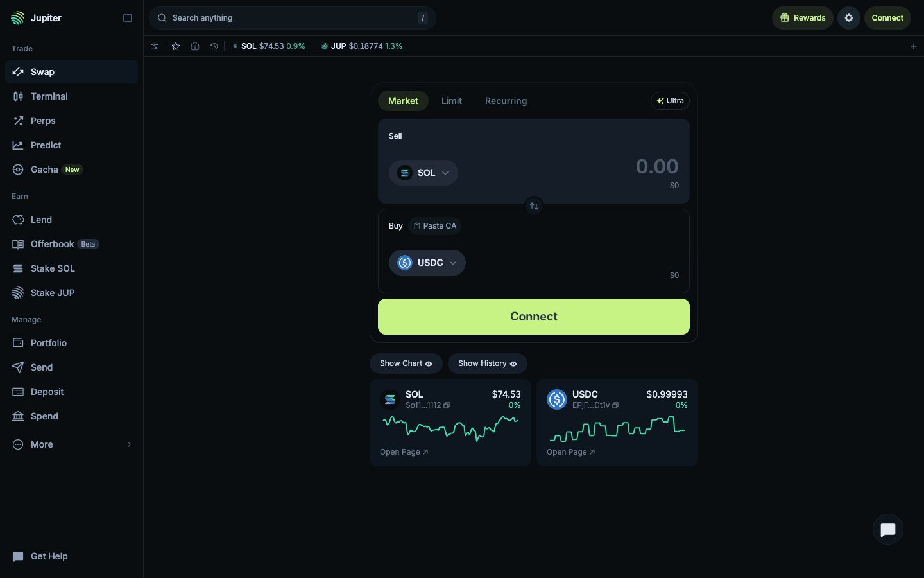Click the Rewards gift button
This screenshot has height=578, width=924.
point(803,18)
